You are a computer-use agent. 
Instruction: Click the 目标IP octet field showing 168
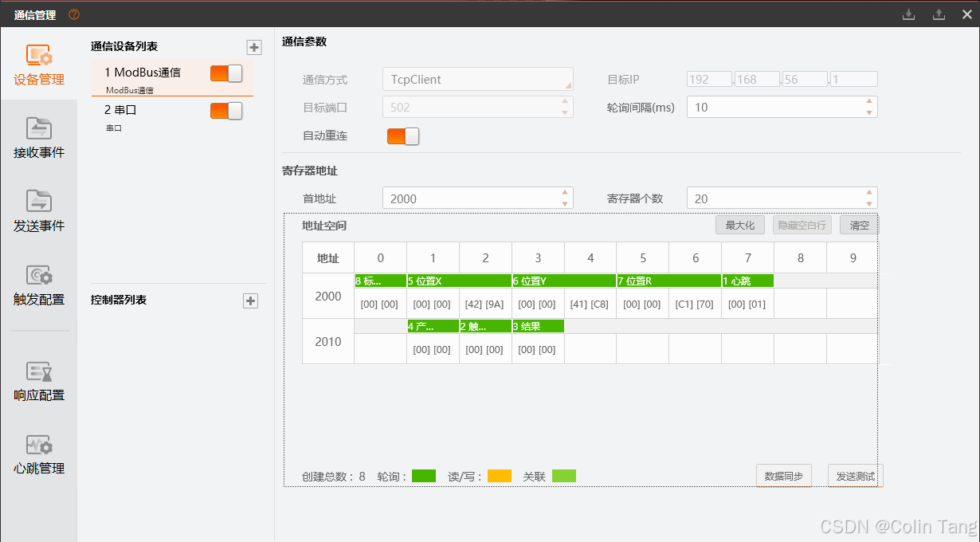tap(757, 80)
